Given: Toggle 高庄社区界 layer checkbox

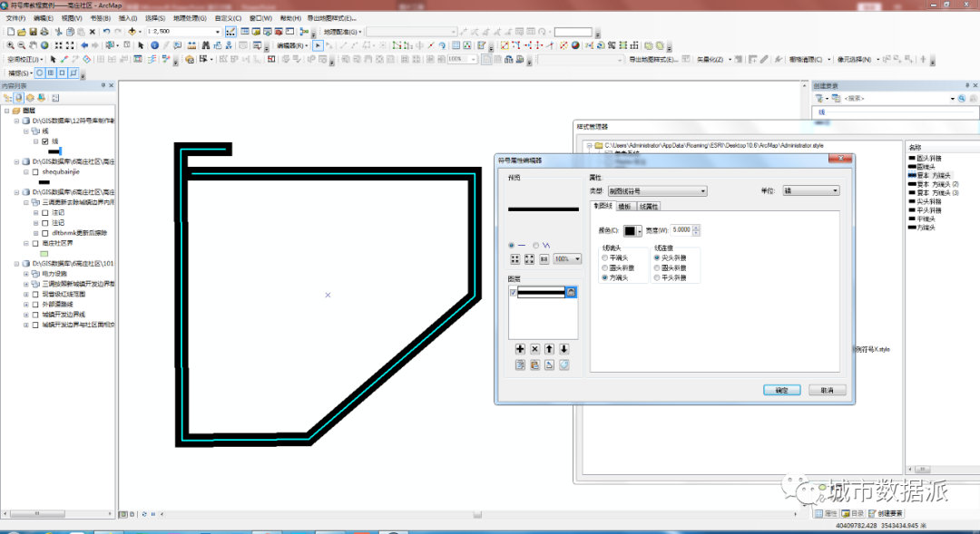Looking at the screenshot, I should (35, 244).
